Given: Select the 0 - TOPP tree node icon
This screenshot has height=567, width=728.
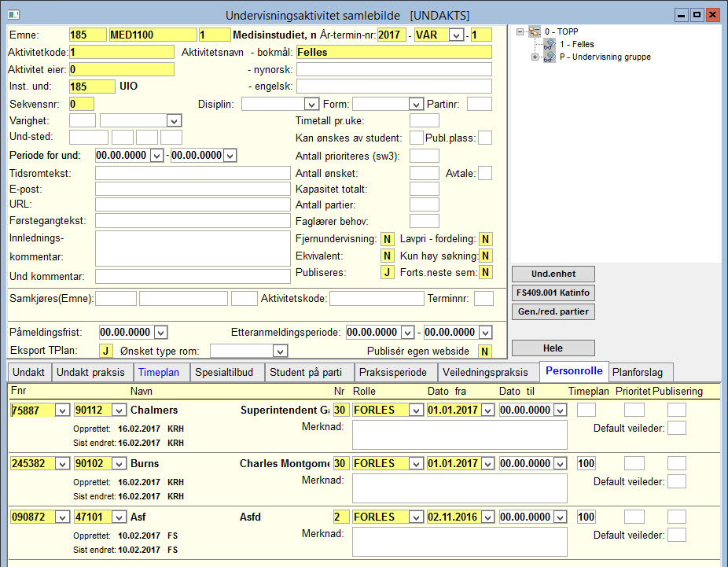Looking at the screenshot, I should (535, 31).
